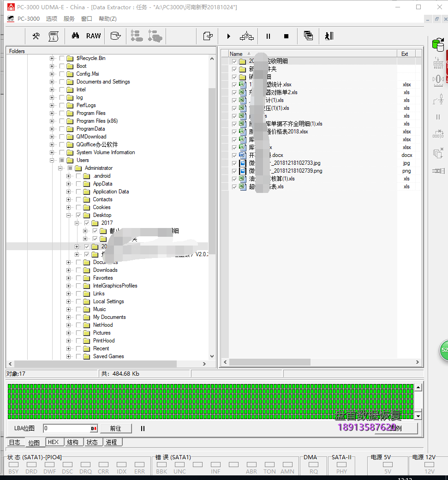
Task: Click the script/scroll toolbar icon
Action: coord(54,36)
